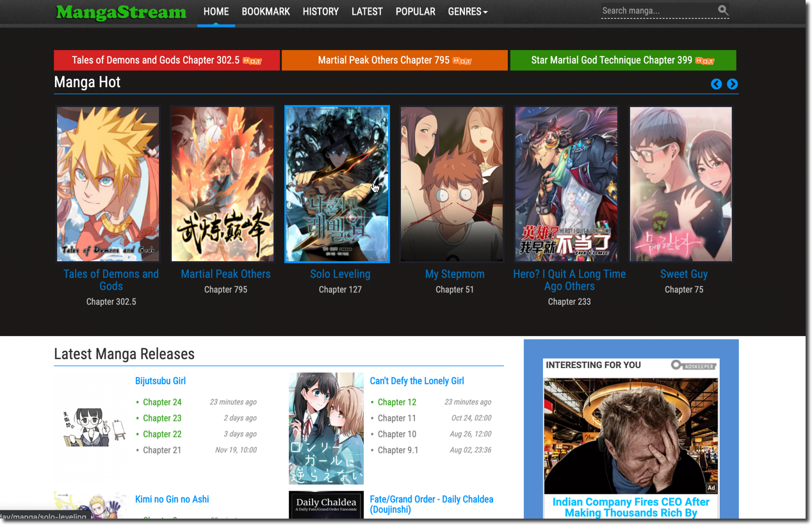The width and height of the screenshot is (812, 525).
Task: Open Daily Chaldea cover thumbnail
Action: click(x=326, y=505)
